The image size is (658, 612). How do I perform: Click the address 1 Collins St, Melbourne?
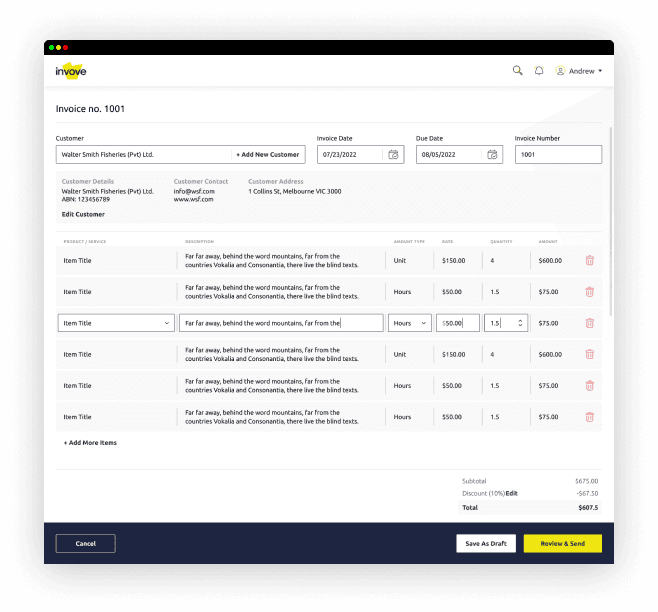pyautogui.click(x=295, y=191)
